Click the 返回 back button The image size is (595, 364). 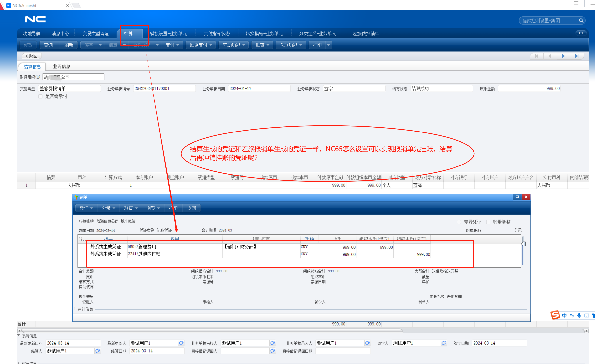click(x=32, y=56)
